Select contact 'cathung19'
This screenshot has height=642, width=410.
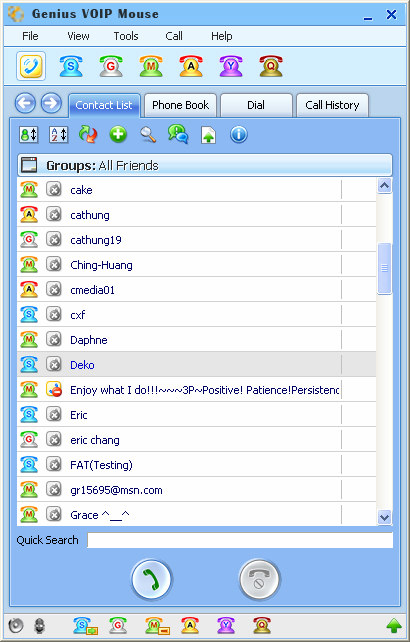click(197, 240)
